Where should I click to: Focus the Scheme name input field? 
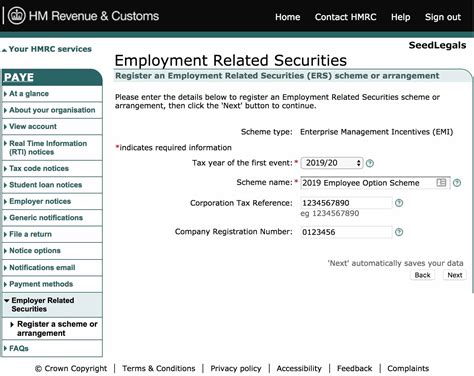pyautogui.click(x=375, y=183)
